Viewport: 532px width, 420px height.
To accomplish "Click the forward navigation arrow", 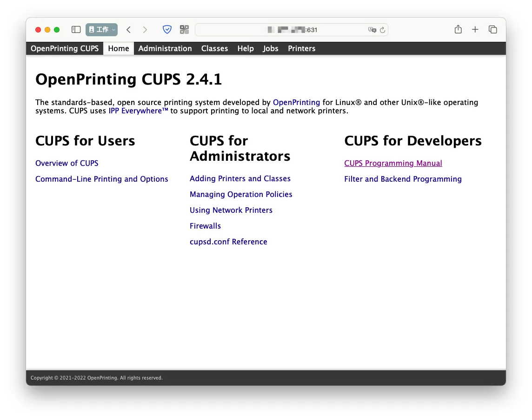I will tap(145, 30).
